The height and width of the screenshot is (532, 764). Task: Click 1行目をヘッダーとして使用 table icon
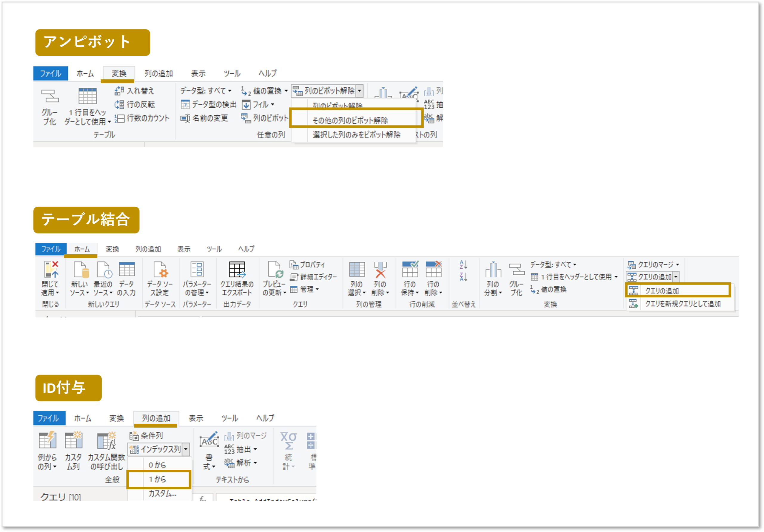click(87, 96)
